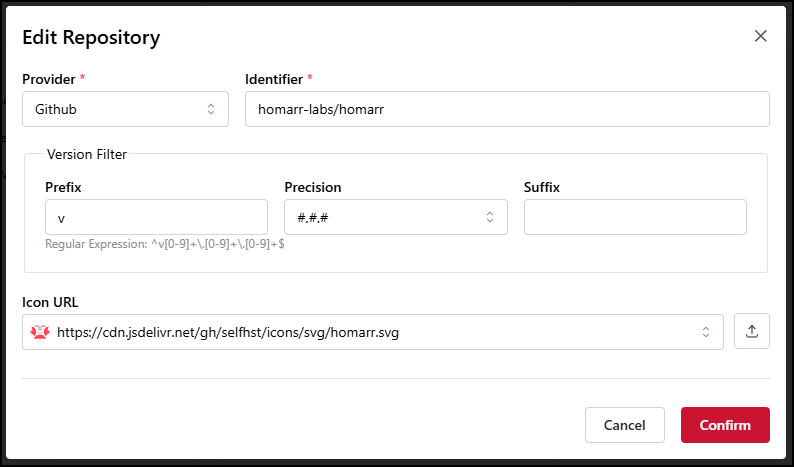Click the Version Filter group legend

(87, 154)
